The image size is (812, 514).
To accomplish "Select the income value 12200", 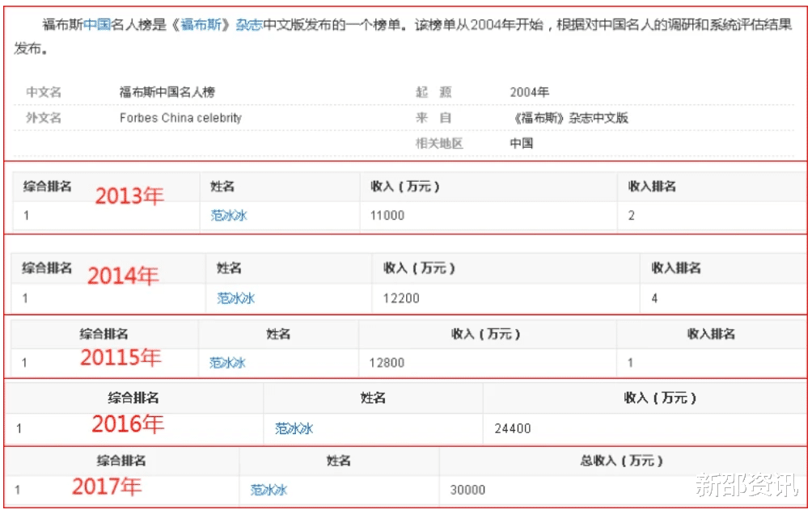I will [401, 298].
